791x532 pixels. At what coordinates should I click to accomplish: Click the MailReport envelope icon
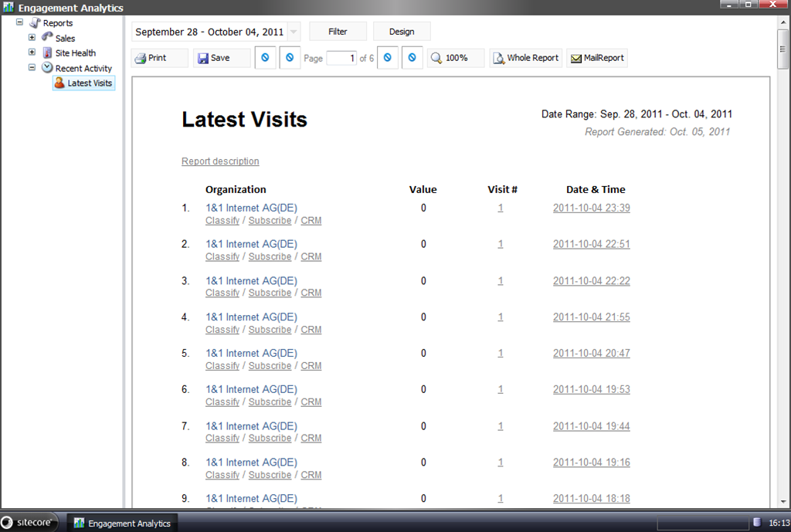[575, 58]
